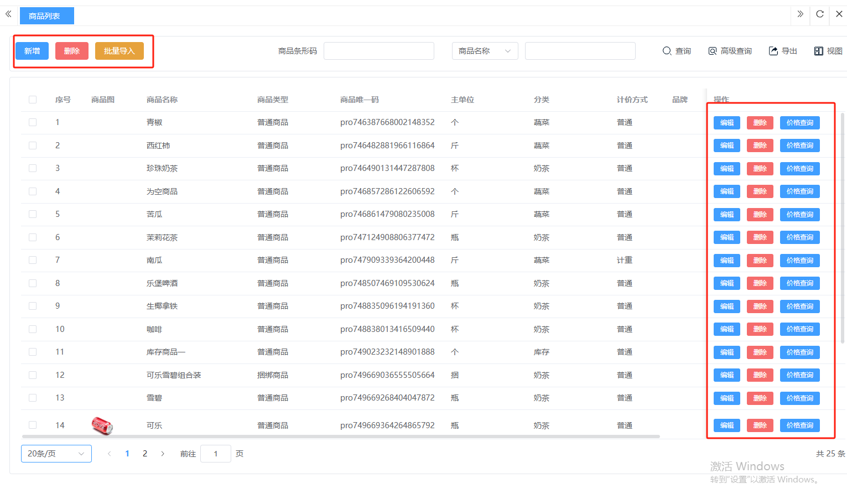Screen dimensions: 847x504
Task: Open the view layout icon
Action: coord(819,51)
